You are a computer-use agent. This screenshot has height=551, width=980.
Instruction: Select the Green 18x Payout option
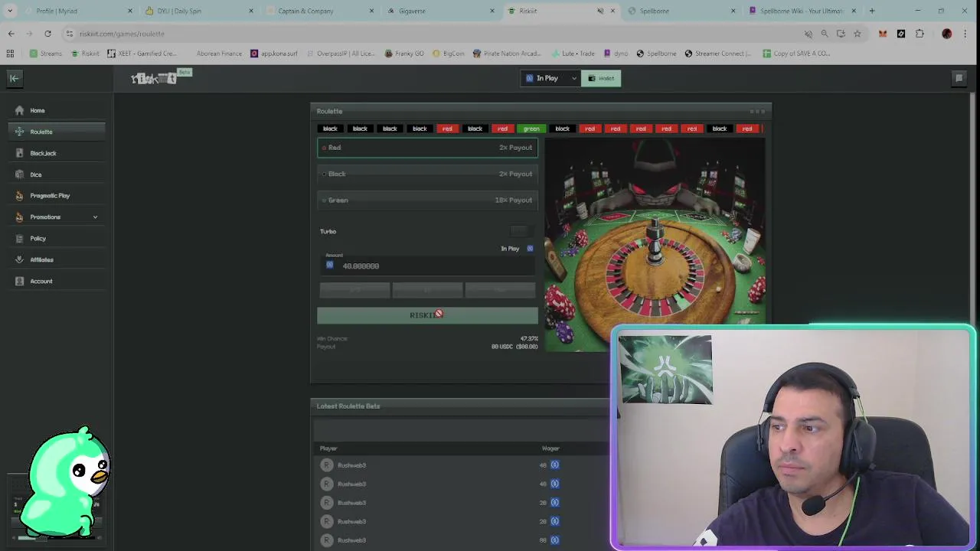pyautogui.click(x=427, y=200)
